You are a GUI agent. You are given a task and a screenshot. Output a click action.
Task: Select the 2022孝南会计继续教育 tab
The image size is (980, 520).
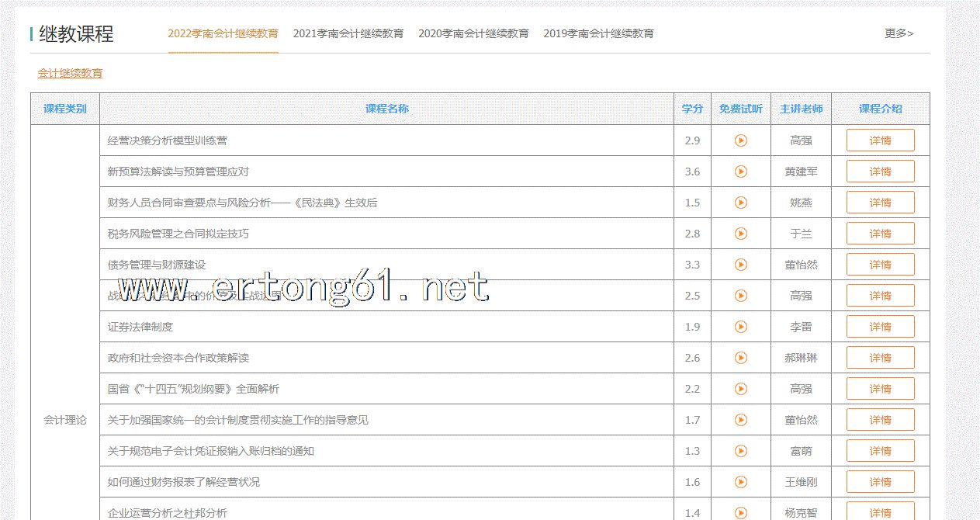tap(223, 33)
